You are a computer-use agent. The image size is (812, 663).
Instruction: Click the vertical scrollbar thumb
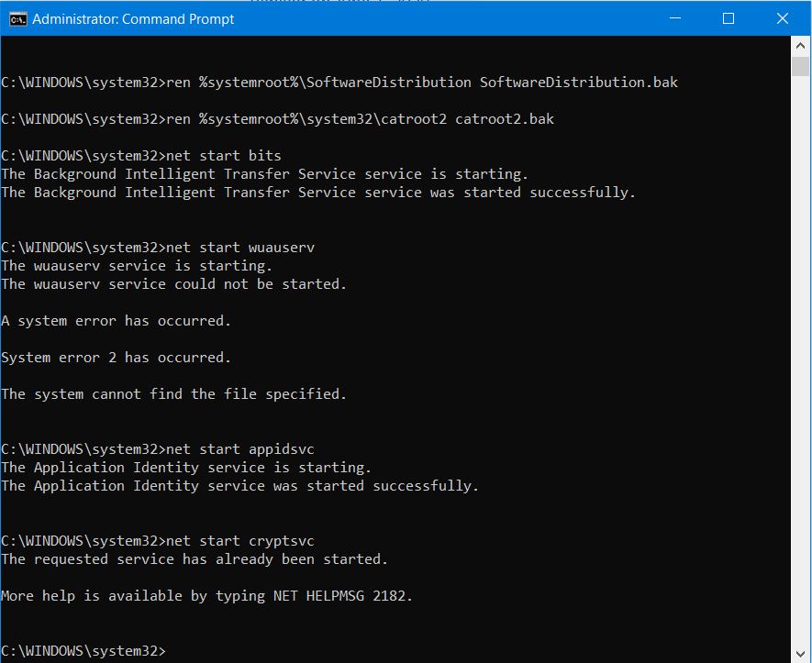click(800, 66)
